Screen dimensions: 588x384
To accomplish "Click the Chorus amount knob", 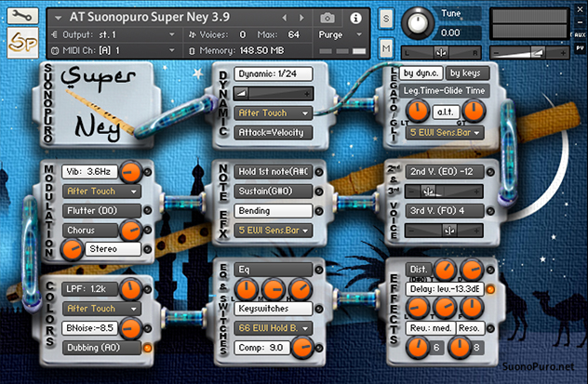I will (x=130, y=230).
